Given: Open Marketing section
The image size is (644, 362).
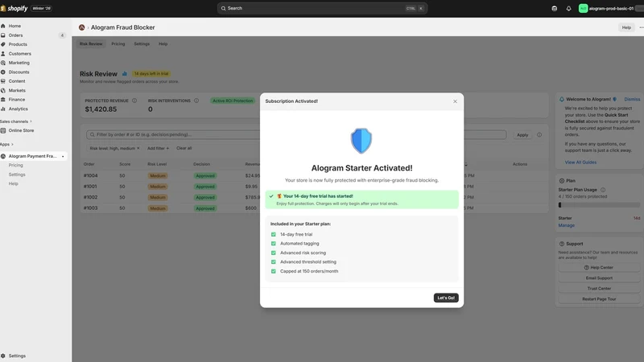Looking at the screenshot, I should (19, 63).
